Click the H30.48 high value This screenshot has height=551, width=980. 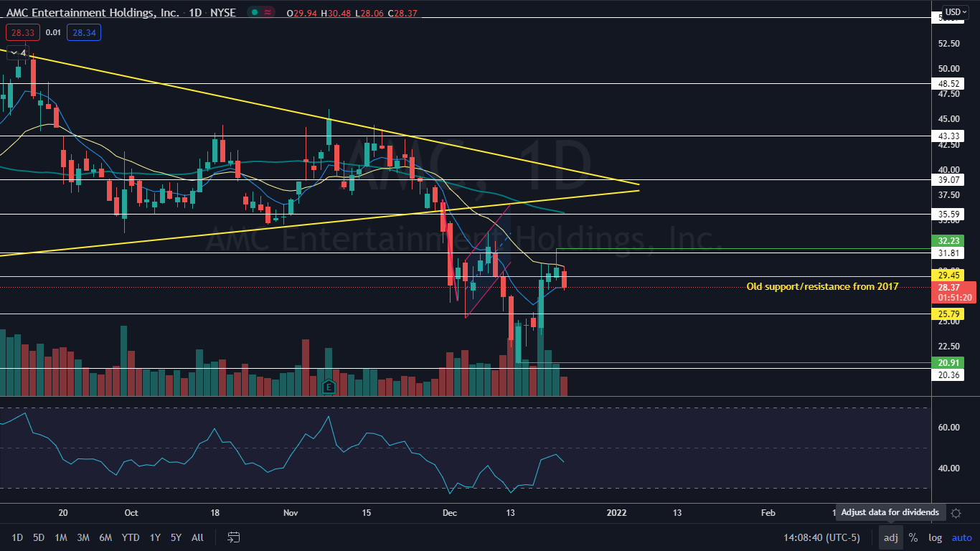pos(335,13)
